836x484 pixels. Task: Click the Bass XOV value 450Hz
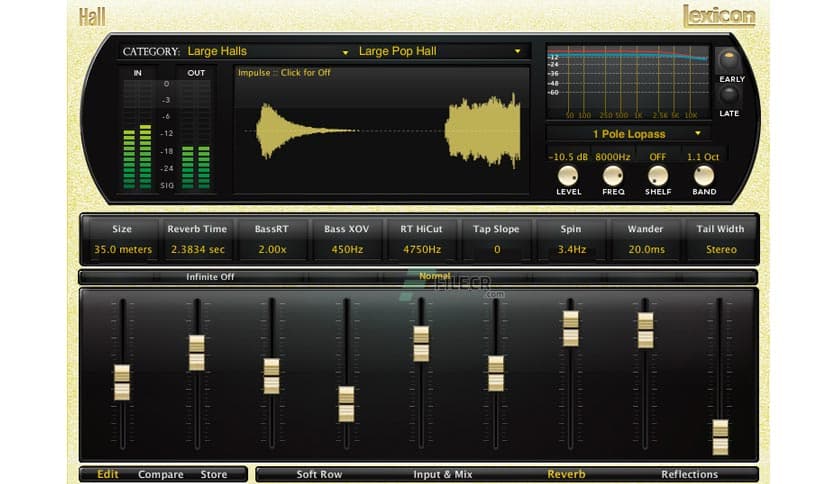pyautogui.click(x=347, y=249)
